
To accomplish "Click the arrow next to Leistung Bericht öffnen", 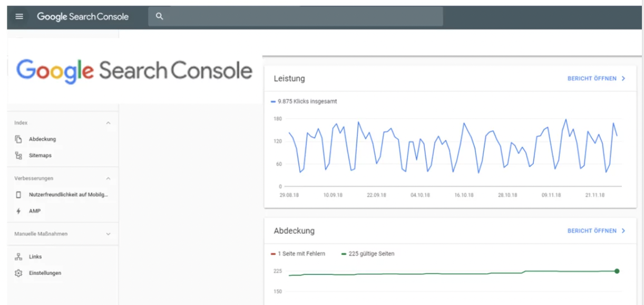I will point(623,79).
